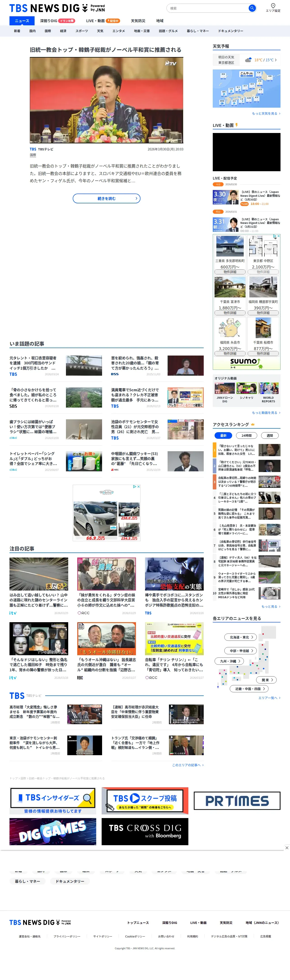Open the 恐怖支配の実態 featured article thumbnail
Screen dimensions: 290x980
(174, 574)
